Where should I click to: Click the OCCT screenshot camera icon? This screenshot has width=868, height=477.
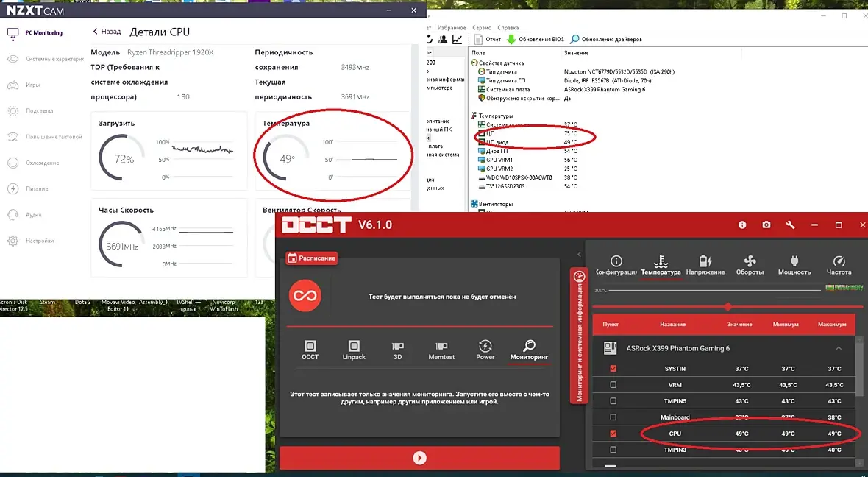point(766,225)
